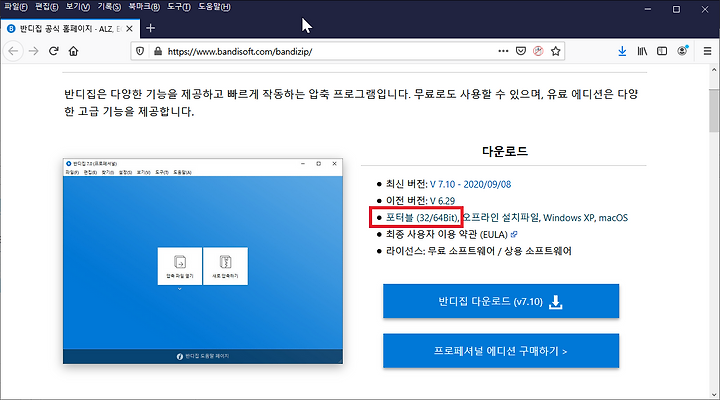Open a new tab with plus button
This screenshot has height=400, width=720.
pos(151,28)
